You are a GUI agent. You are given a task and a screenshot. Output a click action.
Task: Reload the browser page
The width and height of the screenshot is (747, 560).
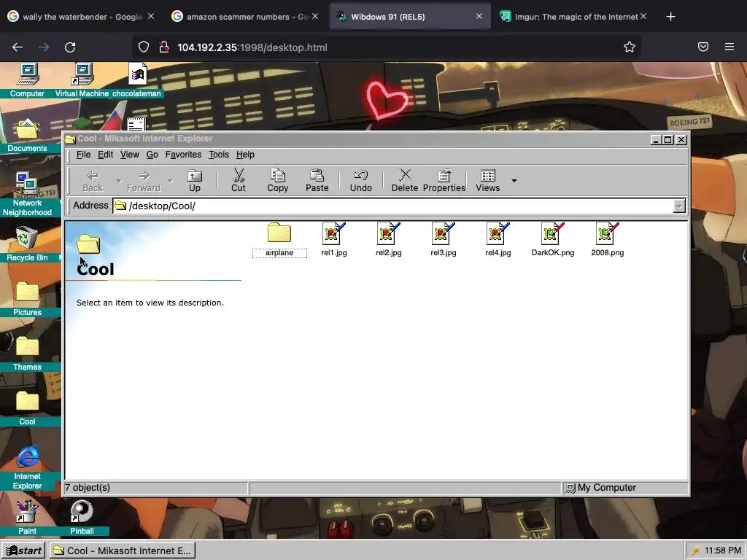(x=70, y=47)
